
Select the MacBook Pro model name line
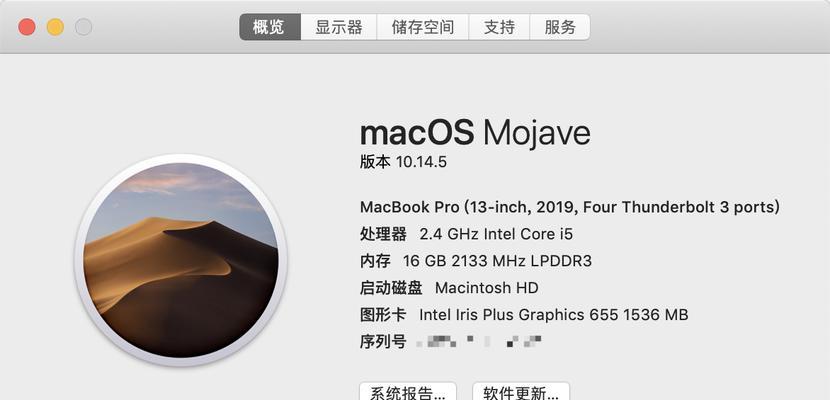coord(570,207)
